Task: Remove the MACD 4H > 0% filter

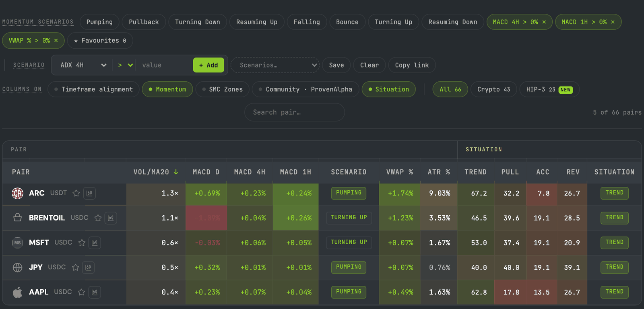Action: tap(544, 22)
